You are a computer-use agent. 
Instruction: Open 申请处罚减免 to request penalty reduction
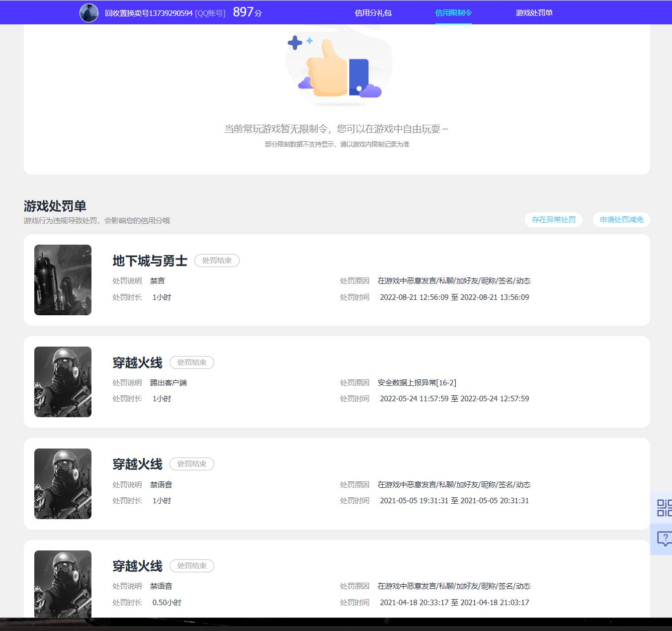point(621,219)
